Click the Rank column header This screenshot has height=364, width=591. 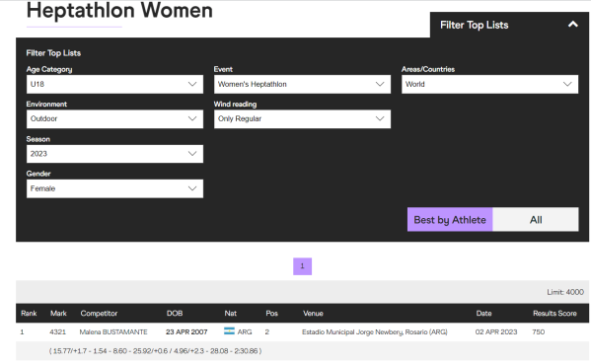coord(29,313)
